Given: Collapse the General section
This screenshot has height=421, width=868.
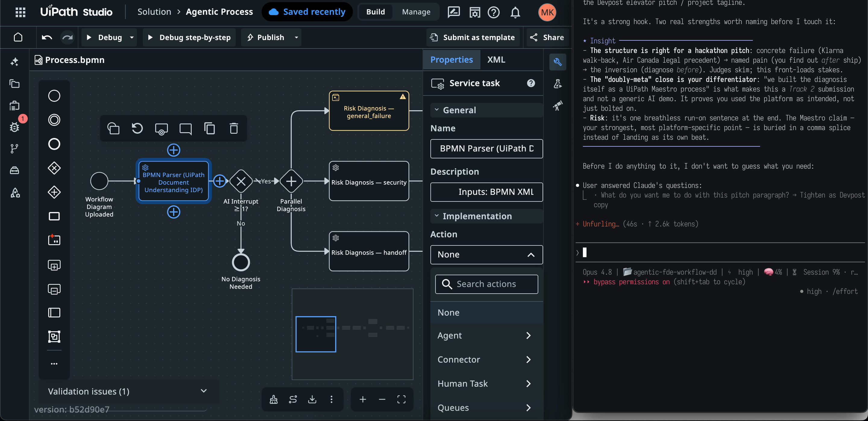Looking at the screenshot, I should [486, 110].
